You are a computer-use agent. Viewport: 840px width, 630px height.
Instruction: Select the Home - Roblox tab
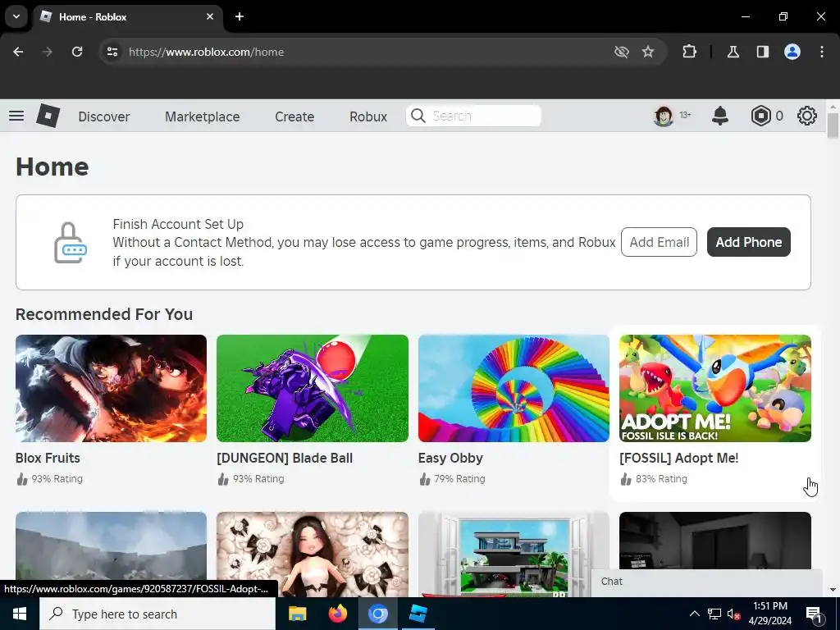[x=129, y=16]
